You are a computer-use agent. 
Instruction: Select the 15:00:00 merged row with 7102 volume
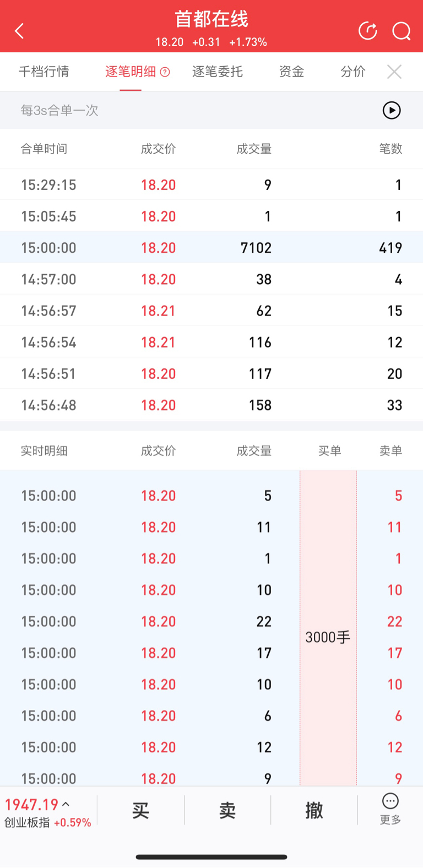pos(211,247)
